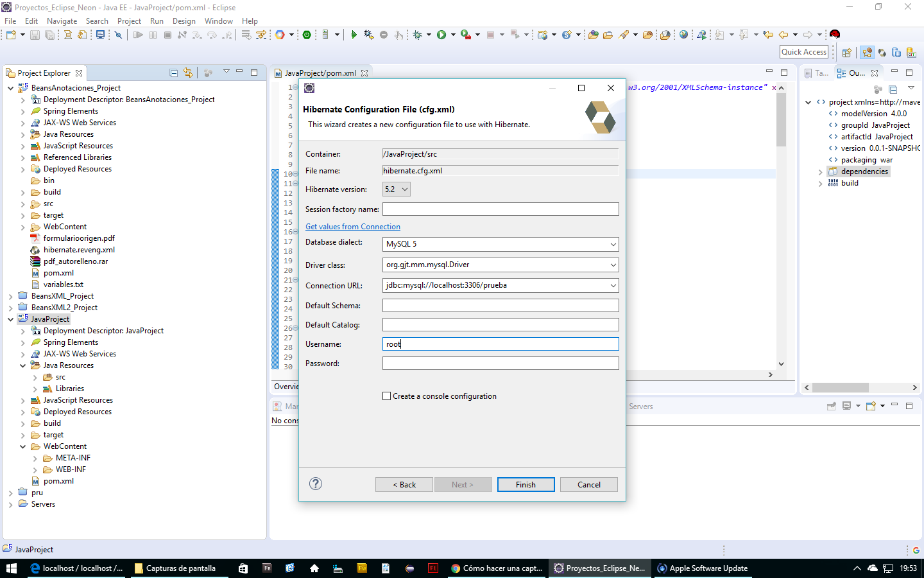Click the Red Hat icon in toolbar
This screenshot has height=578, width=924.
(x=834, y=35)
